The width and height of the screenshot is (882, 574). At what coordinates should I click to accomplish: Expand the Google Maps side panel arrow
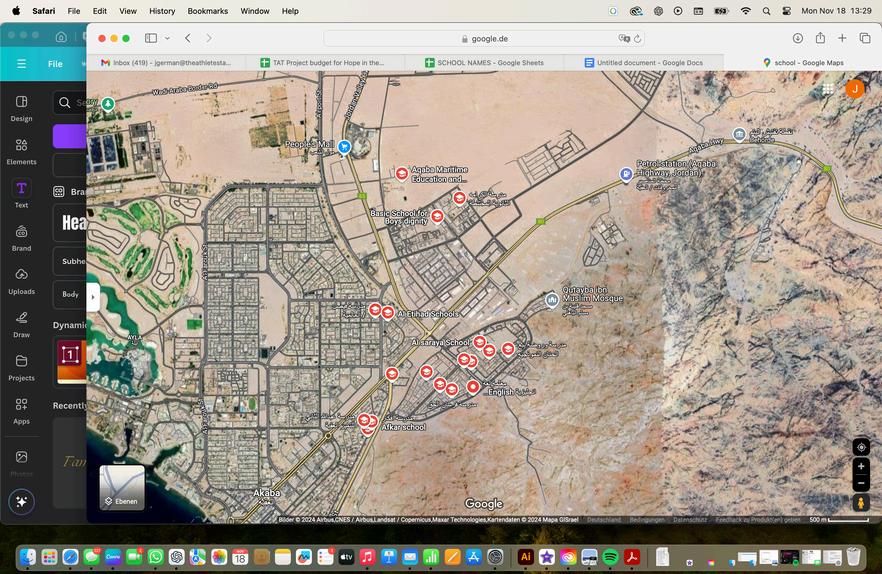(93, 297)
